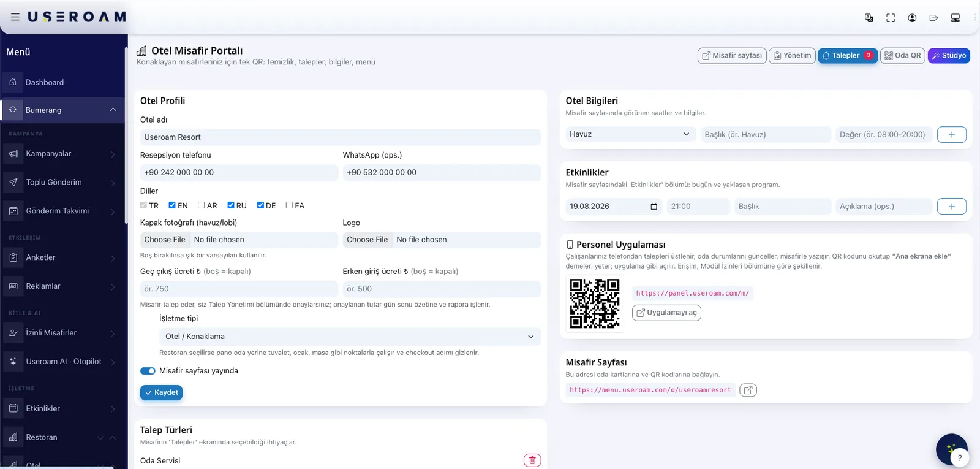Click the Geç çıkış ücreti input
The width and height of the screenshot is (980, 469).
239,289
